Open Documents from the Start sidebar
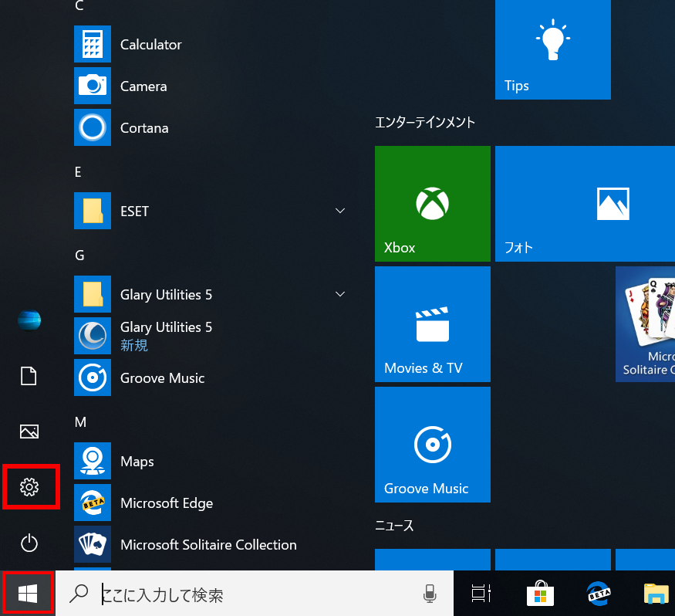Viewport: 675px width, 616px height. tap(29, 376)
